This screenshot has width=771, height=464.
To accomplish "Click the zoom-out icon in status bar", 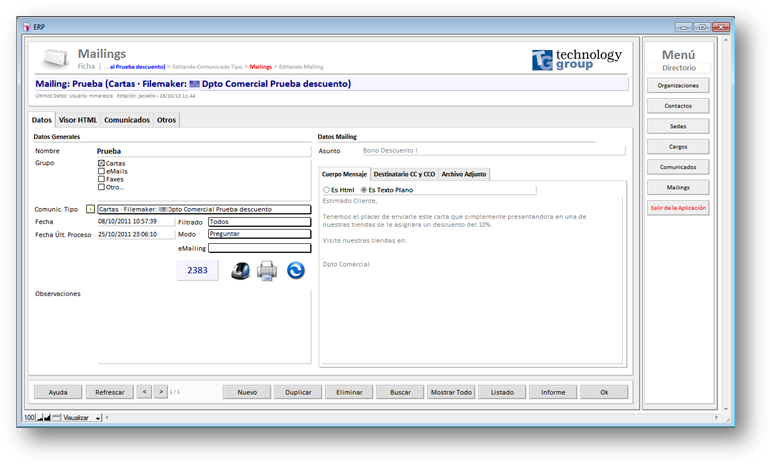I will pyautogui.click(x=42, y=418).
